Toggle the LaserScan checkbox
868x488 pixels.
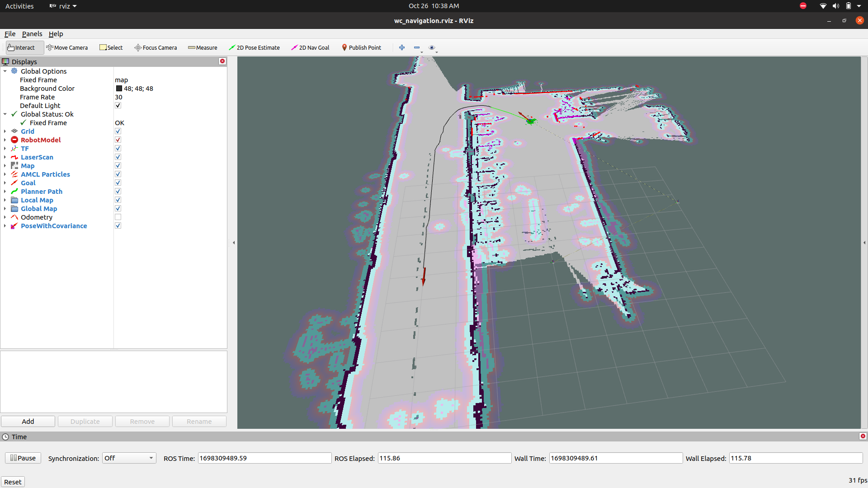coord(118,157)
